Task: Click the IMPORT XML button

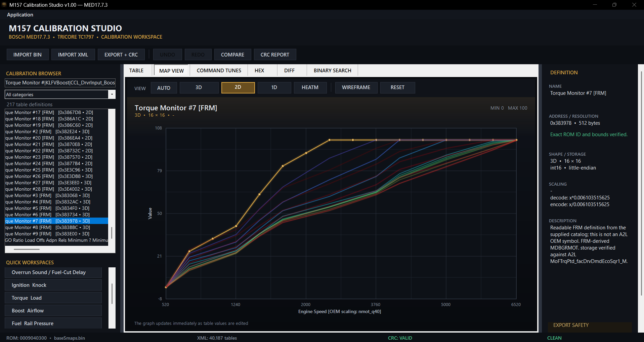Action: click(73, 54)
